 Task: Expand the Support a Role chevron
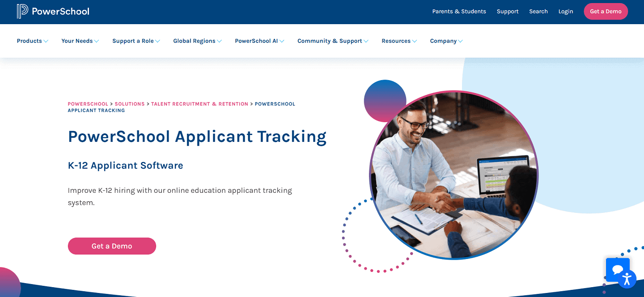coord(157,41)
